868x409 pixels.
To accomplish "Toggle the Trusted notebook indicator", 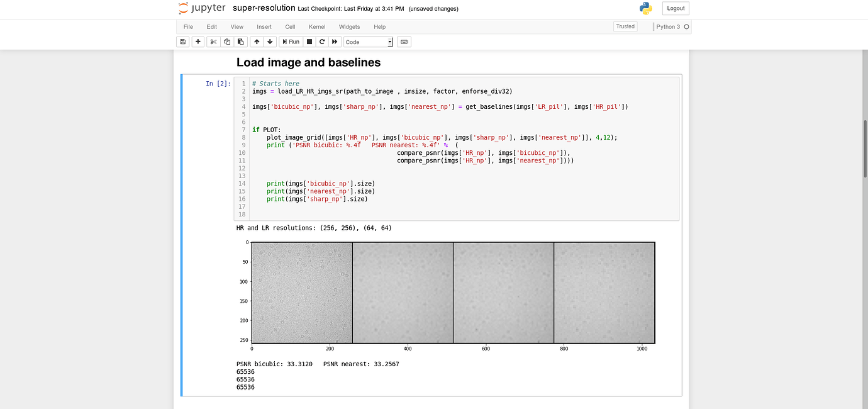I will coord(625,26).
